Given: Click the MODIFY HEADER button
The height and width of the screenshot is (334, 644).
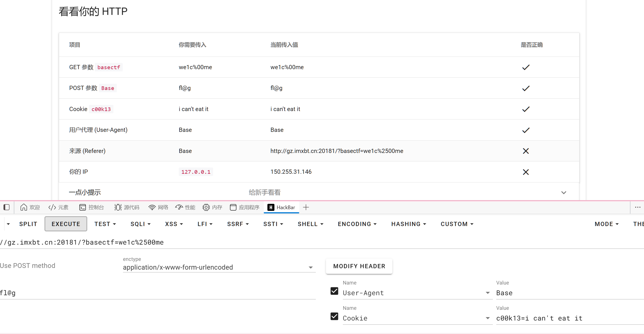Looking at the screenshot, I should pos(359,266).
